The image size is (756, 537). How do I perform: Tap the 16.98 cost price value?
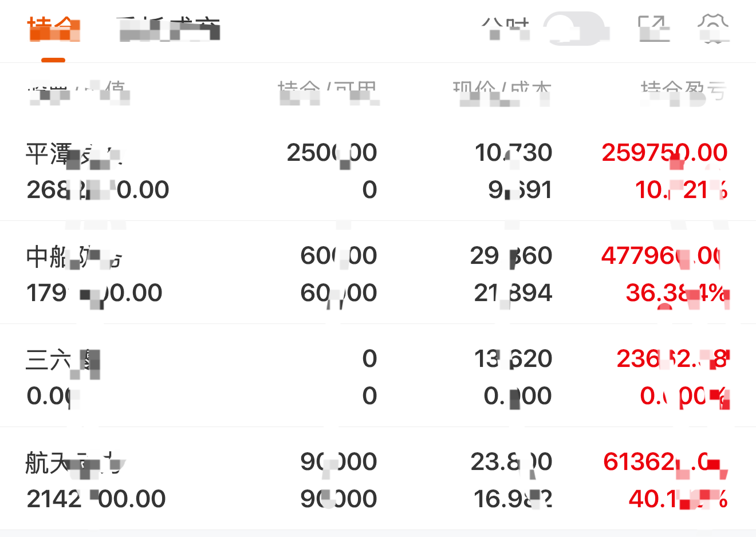click(x=513, y=499)
